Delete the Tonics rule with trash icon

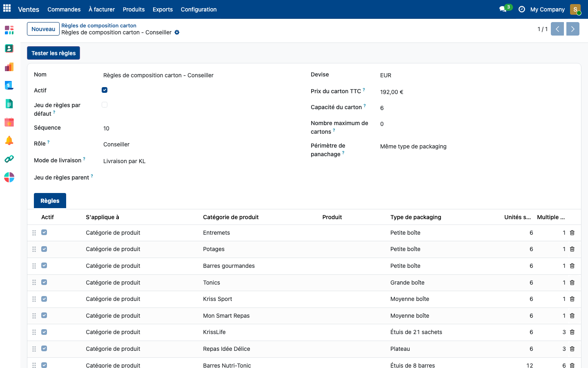pyautogui.click(x=572, y=283)
